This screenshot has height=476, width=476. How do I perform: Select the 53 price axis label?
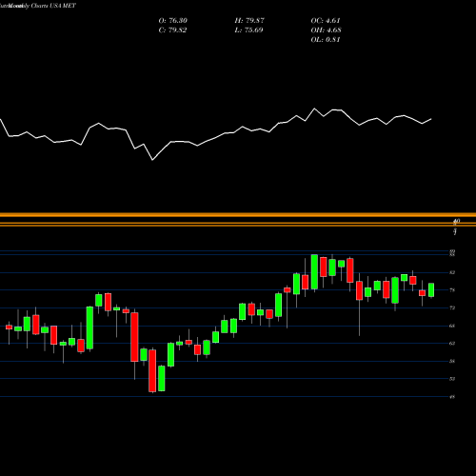click(x=452, y=379)
